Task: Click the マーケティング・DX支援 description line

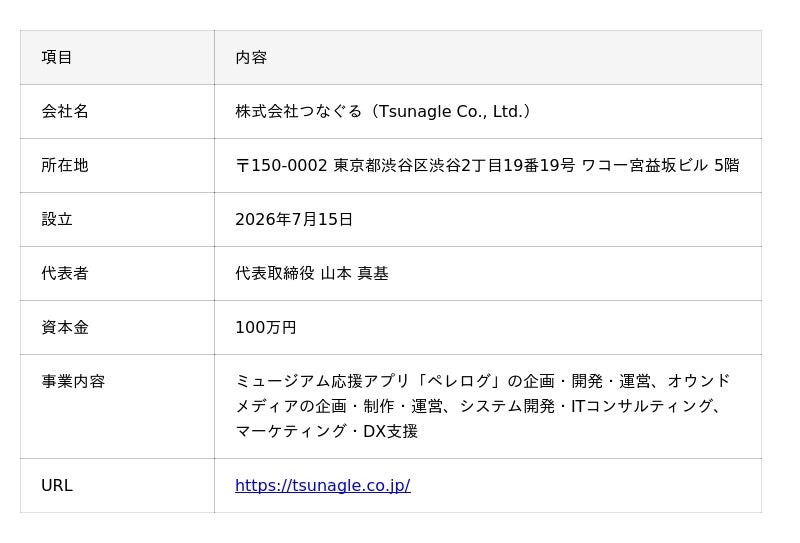Action: (327, 432)
